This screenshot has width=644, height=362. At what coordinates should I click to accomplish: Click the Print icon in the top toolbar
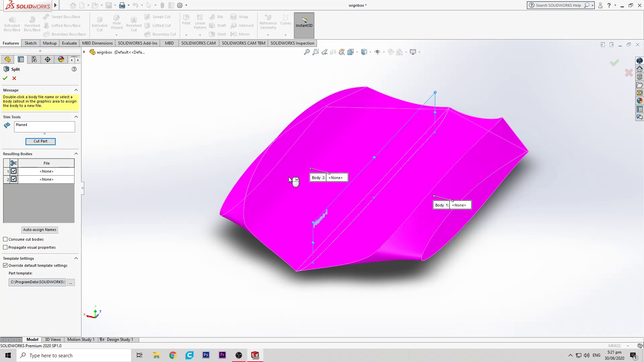[x=122, y=5]
